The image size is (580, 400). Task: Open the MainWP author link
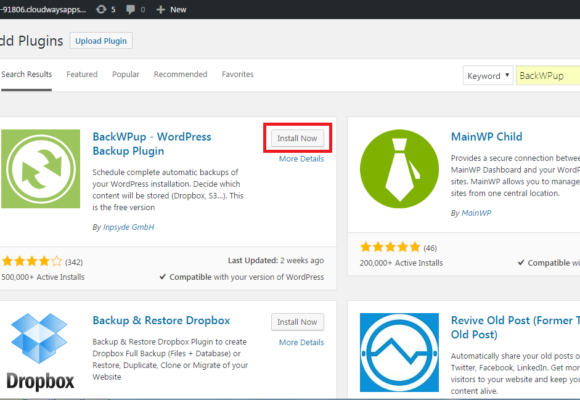[x=476, y=213]
